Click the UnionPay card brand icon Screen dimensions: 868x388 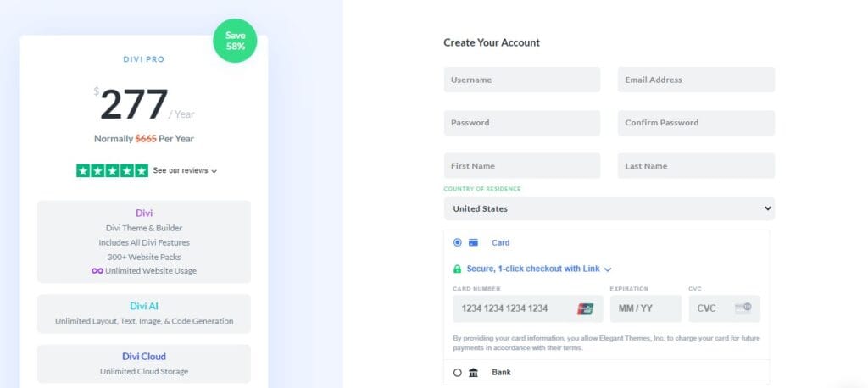585,308
